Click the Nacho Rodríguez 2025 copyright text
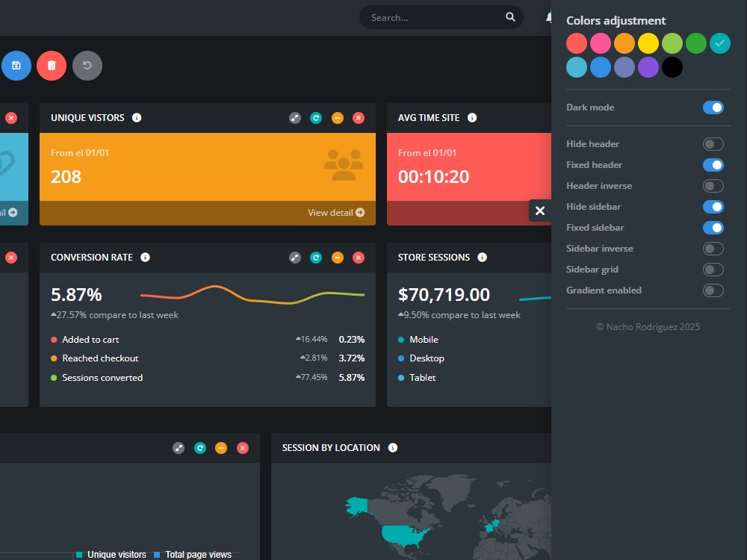Screen dimensions: 747x560 pyautogui.click(x=648, y=327)
